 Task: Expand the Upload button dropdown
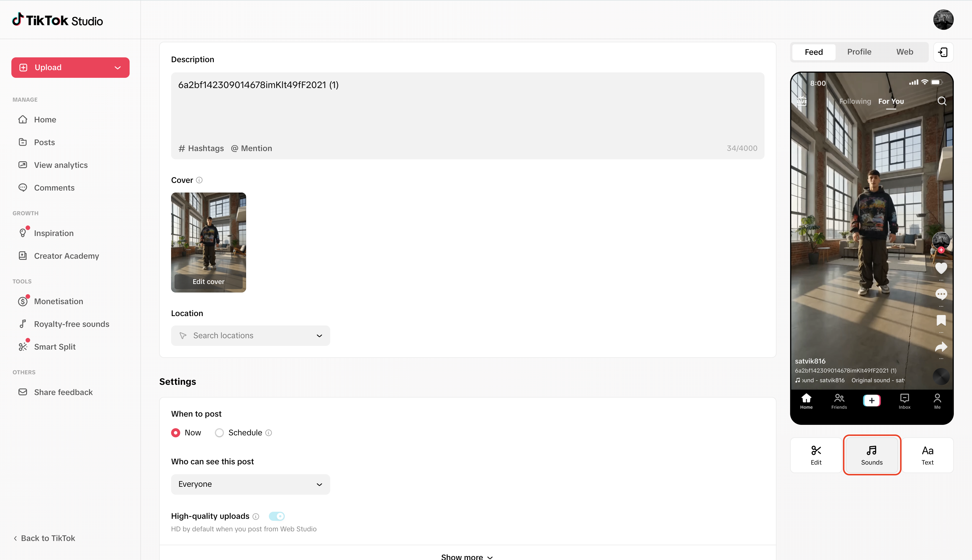[x=118, y=68]
